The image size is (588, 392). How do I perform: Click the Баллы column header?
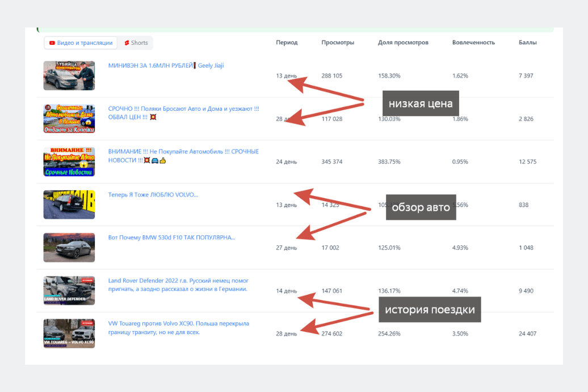click(x=527, y=43)
